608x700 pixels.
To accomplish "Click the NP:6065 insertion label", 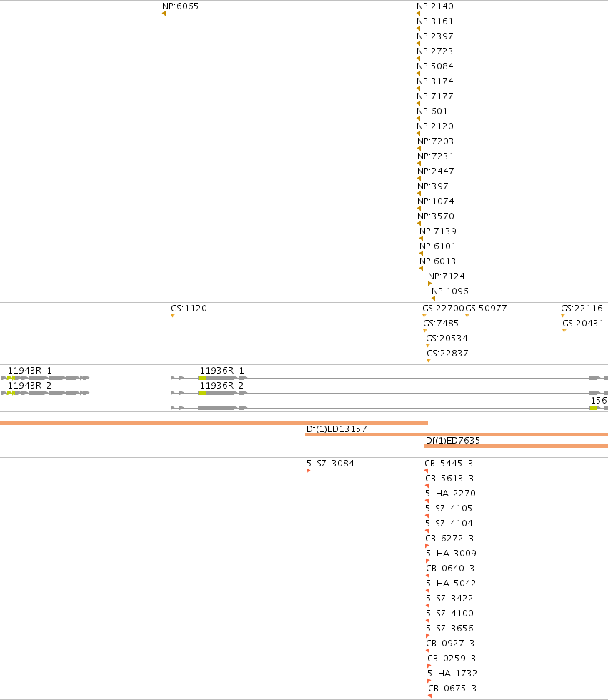I will click(180, 6).
